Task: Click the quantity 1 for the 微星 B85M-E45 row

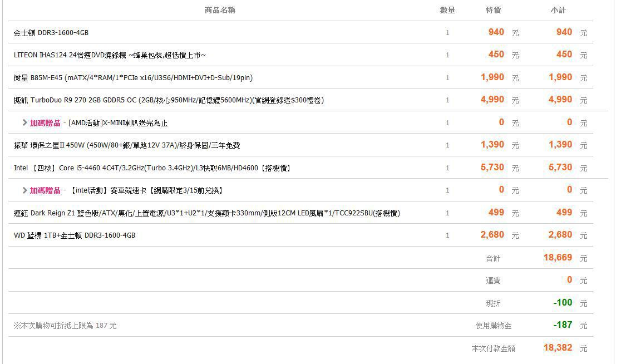Action: (x=447, y=78)
